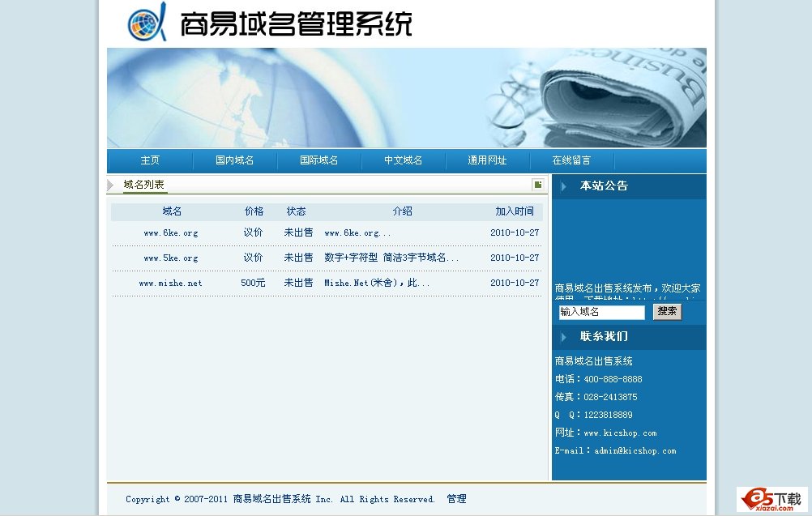Open the 国际域名 section
The height and width of the screenshot is (516, 812).
point(318,160)
